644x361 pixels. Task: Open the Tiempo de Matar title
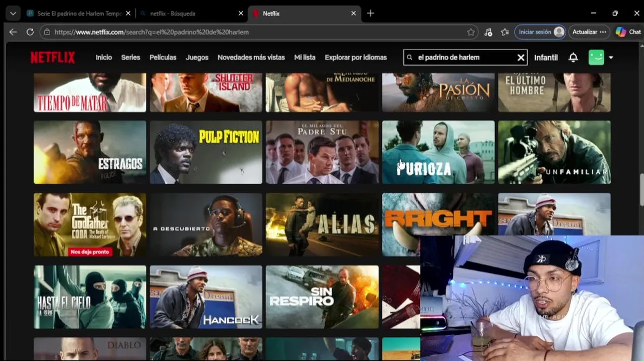[90, 92]
